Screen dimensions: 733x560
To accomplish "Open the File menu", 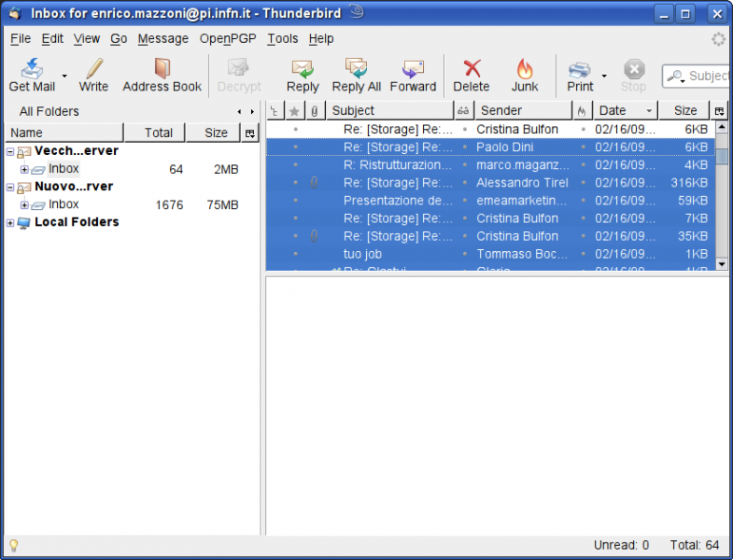I will [x=21, y=38].
